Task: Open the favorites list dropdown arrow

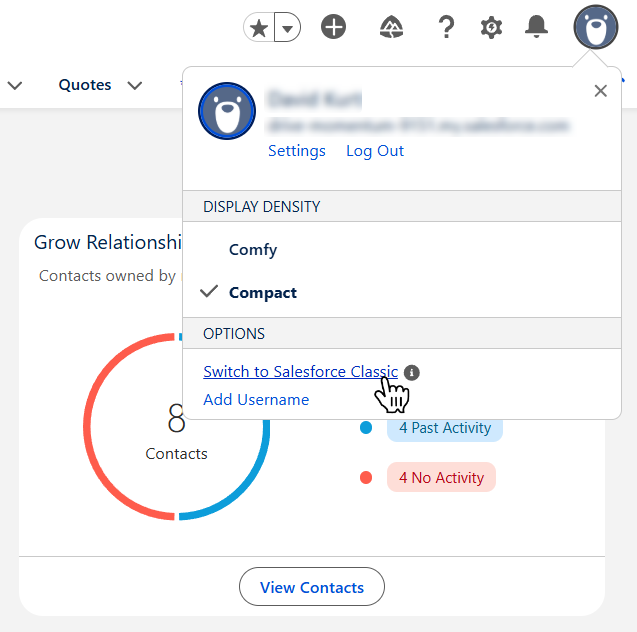Action: click(x=288, y=28)
